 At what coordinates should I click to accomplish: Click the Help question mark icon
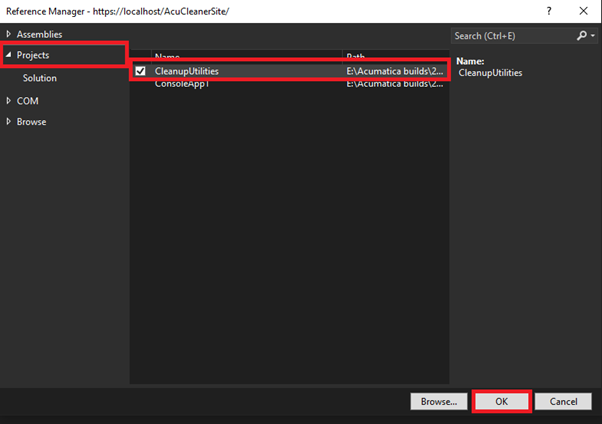(548, 9)
